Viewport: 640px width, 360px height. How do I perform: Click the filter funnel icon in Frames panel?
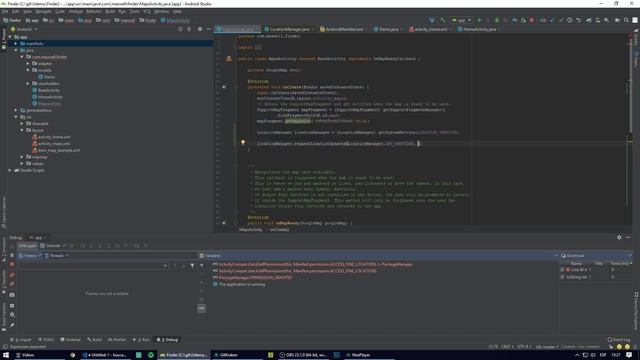coord(192,266)
